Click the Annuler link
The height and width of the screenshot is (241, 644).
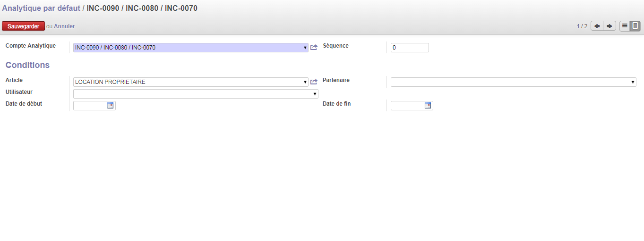click(x=64, y=26)
